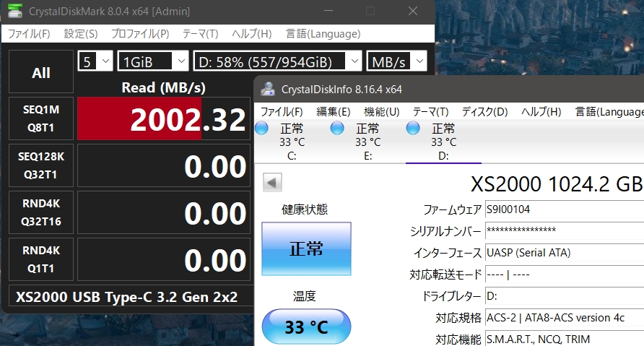Click the XS2000 1024.2 GB disk title
644x346 pixels.
(557, 184)
